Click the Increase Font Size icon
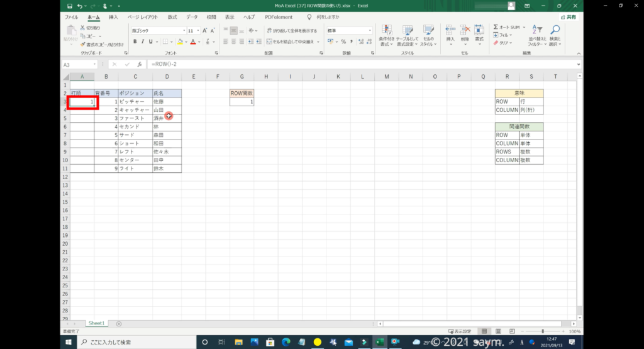 (x=203, y=30)
